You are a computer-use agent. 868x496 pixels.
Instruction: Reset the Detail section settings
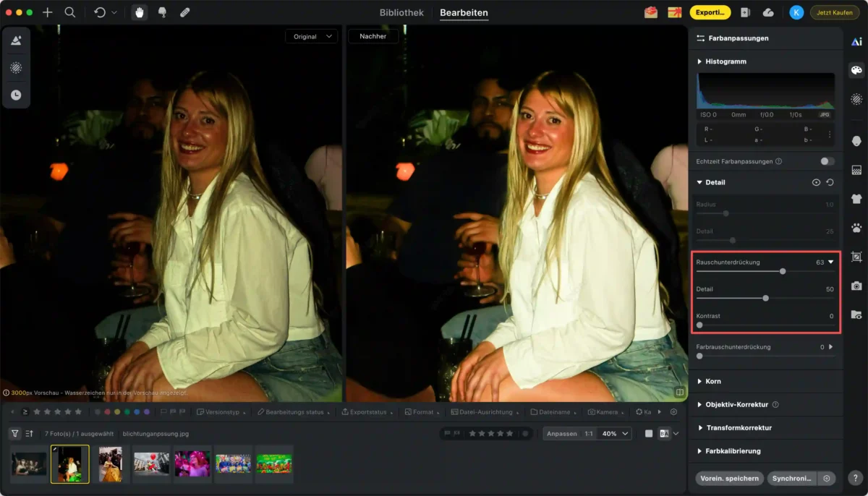tap(830, 182)
